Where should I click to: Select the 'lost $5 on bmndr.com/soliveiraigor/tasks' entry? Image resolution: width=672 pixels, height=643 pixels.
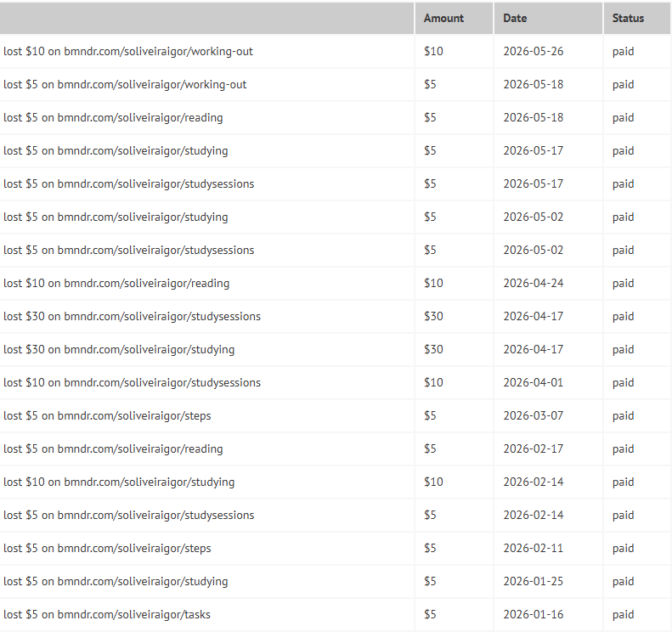coord(107,615)
